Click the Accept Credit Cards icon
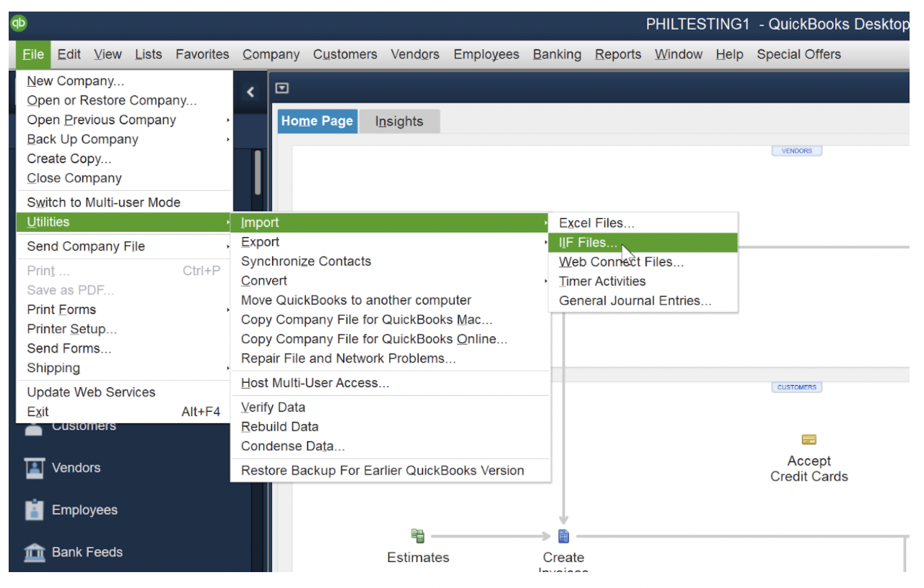This screenshot has width=924, height=588. pos(808,439)
